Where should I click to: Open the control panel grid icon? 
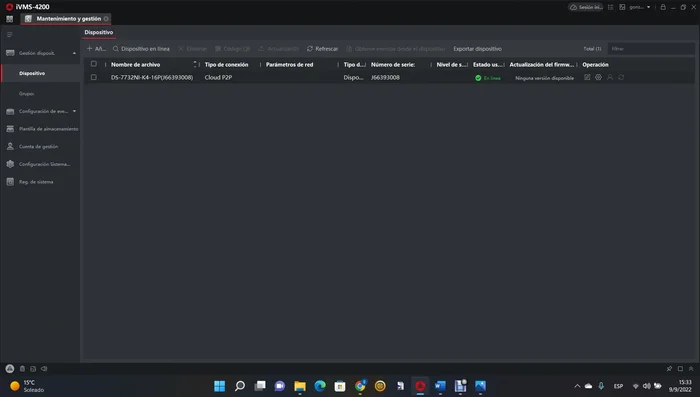coord(9,19)
